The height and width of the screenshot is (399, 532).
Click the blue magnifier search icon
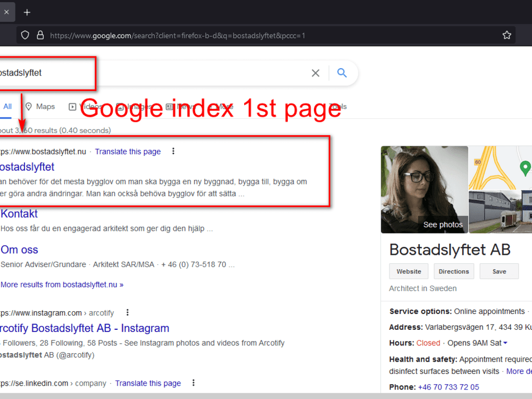(342, 73)
